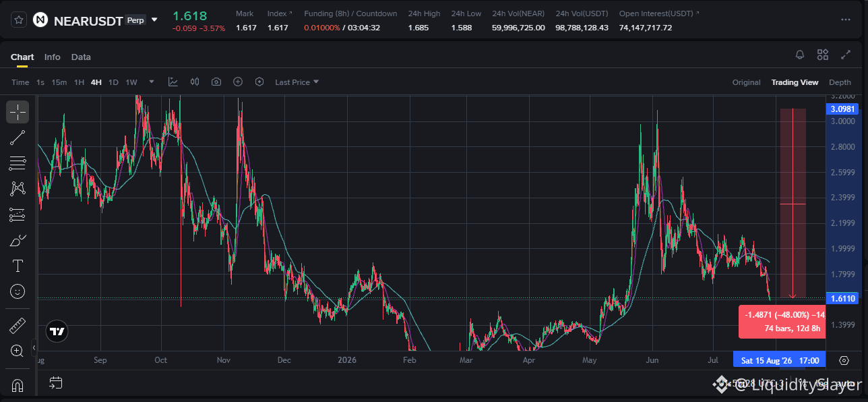
Task: Select the 1D interval
Action: tap(113, 82)
